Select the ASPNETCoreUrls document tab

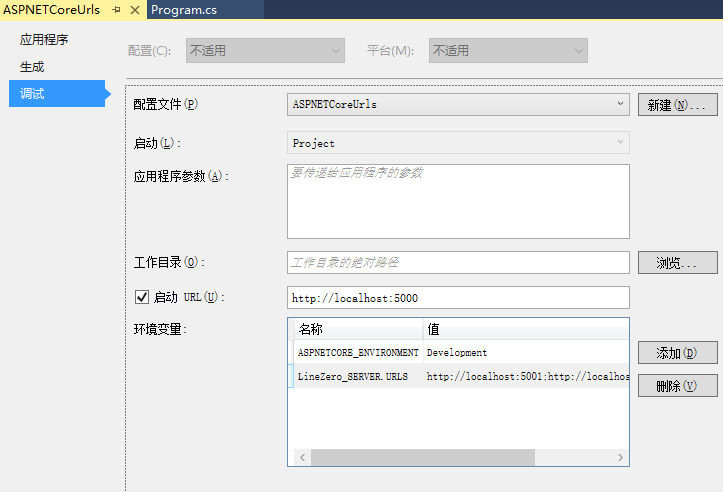click(52, 10)
